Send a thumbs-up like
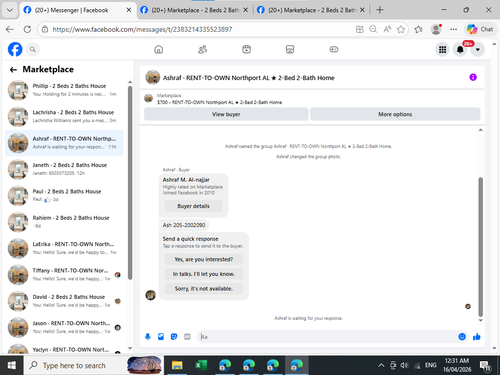Screen dimensions: 500x375 pos(477,337)
